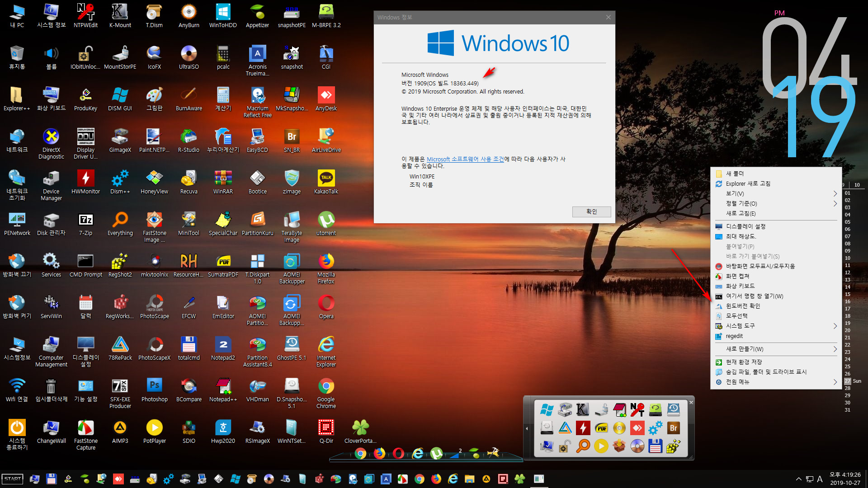Select the EasyBCD desktop icon
Screen dimensions: 868x488
click(x=257, y=141)
